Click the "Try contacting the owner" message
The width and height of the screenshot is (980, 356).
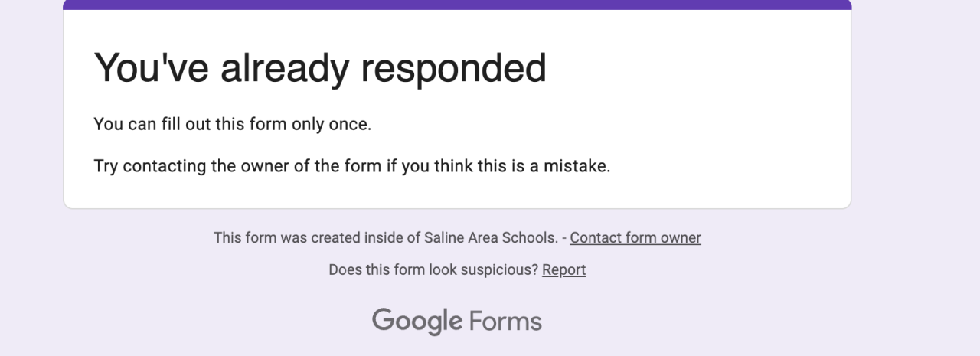(x=351, y=165)
